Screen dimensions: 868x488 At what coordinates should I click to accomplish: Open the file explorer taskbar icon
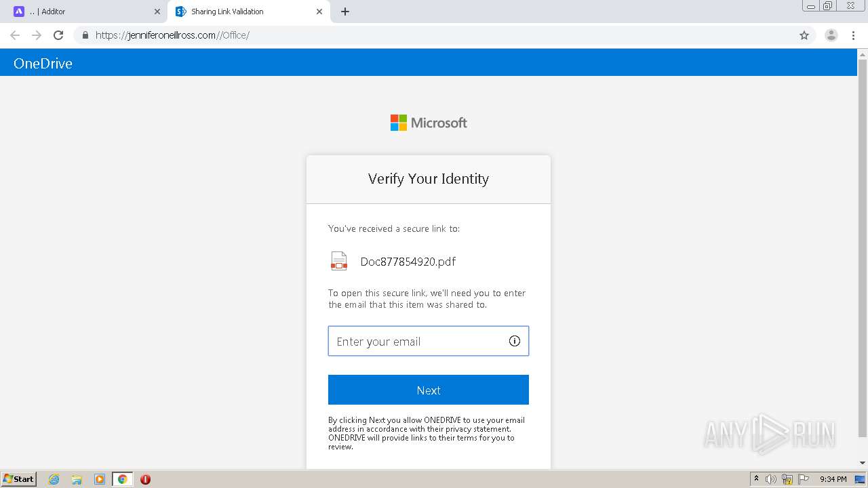[x=77, y=479]
